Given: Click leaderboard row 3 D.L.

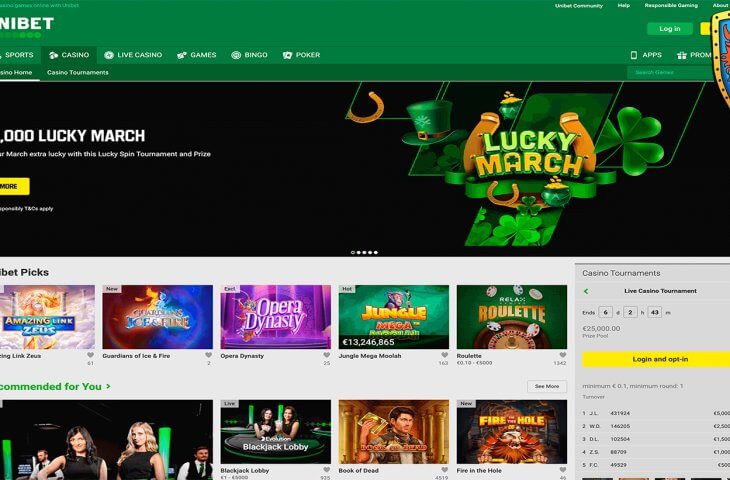Looking at the screenshot, I should tap(656, 439).
